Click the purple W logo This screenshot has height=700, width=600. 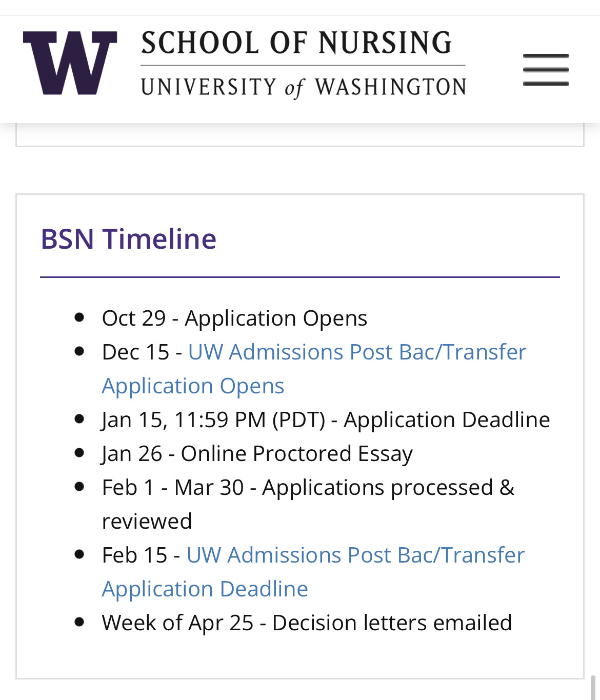pos(70,63)
